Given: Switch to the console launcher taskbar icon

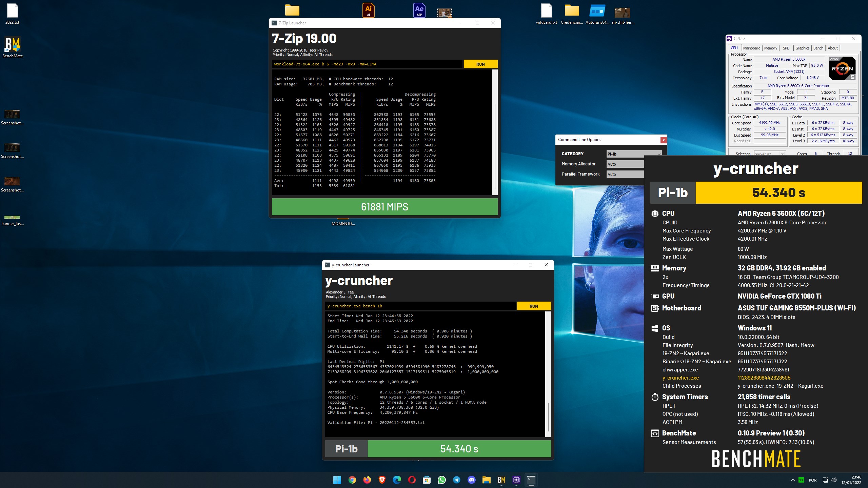Looking at the screenshot, I should [x=531, y=480].
